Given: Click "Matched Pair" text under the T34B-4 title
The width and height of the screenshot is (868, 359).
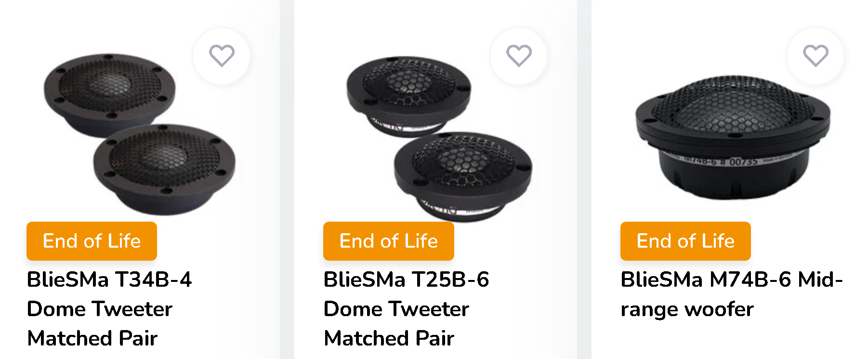Looking at the screenshot, I should coord(92,338).
